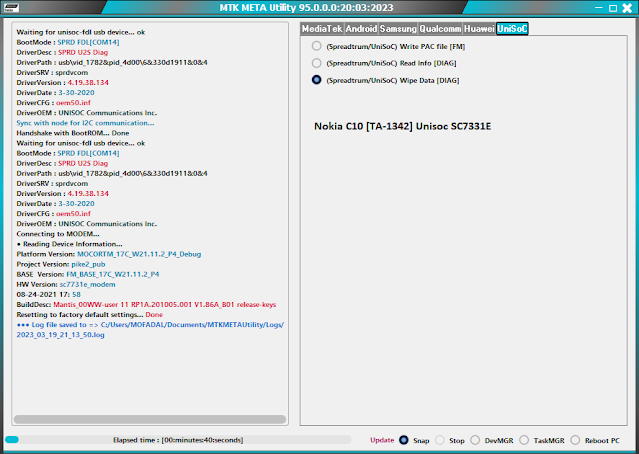
Task: Click the log panel horizontal scrollbar
Action: [150, 419]
